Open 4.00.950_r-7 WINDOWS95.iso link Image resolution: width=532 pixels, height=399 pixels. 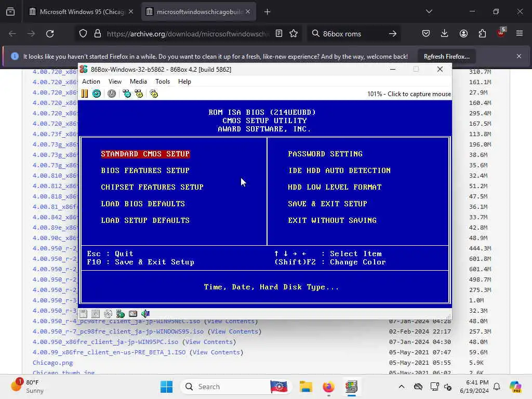click(x=118, y=331)
